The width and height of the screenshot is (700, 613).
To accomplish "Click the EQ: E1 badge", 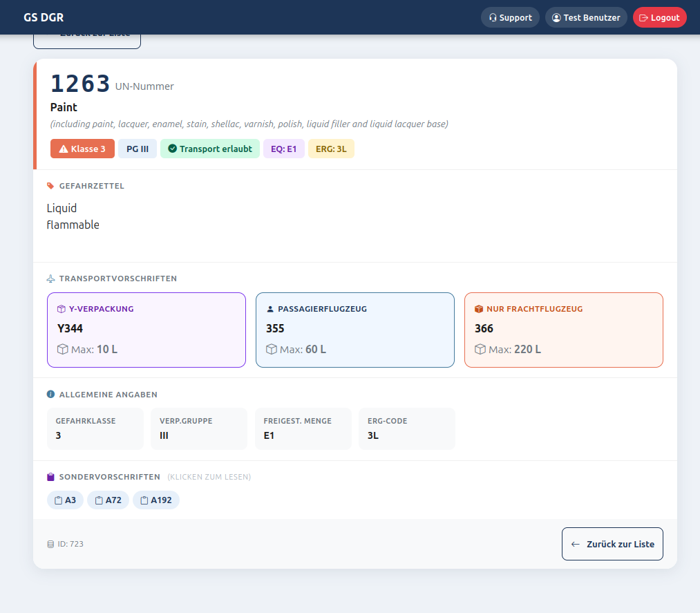I will click(x=283, y=149).
